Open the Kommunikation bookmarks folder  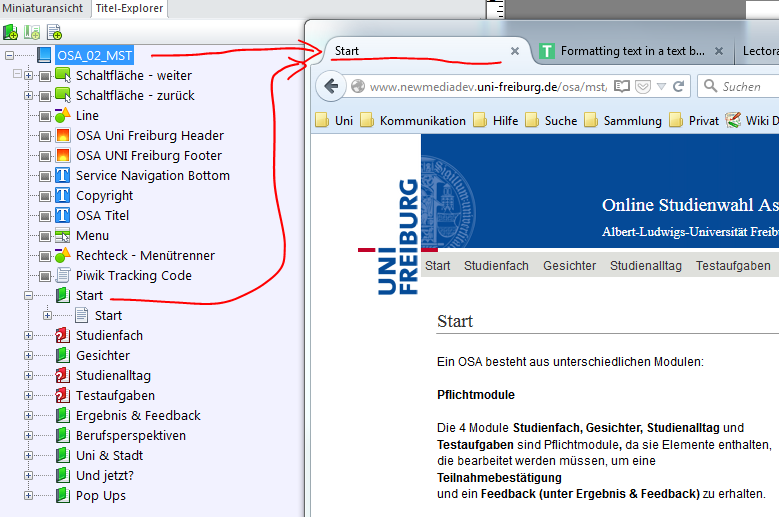click(413, 121)
